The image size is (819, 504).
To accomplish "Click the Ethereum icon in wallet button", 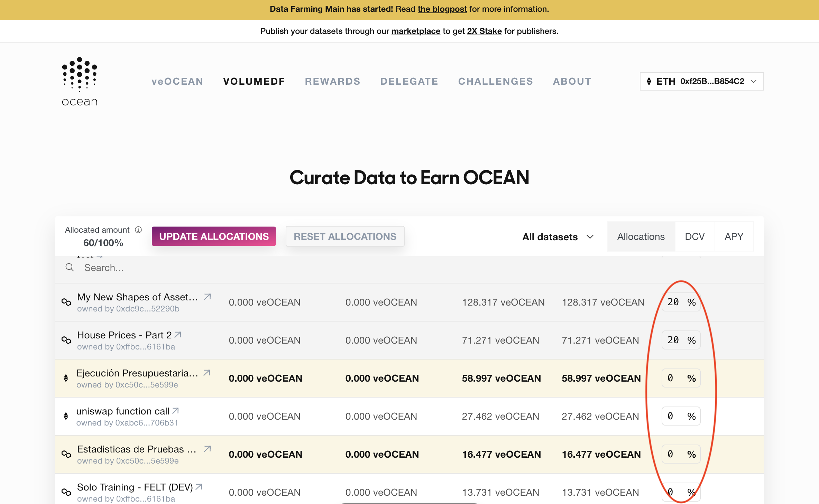I will click(x=649, y=81).
